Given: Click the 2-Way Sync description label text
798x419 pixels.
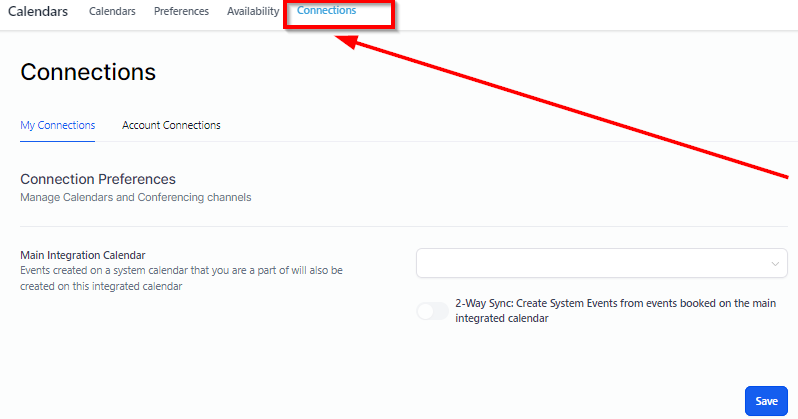Looking at the screenshot, I should click(x=615, y=311).
